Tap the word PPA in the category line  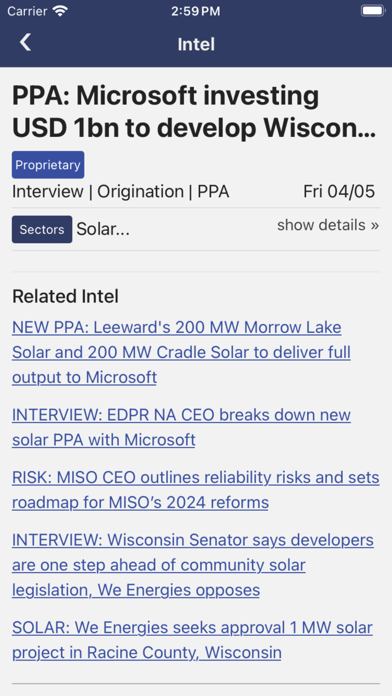coord(213,192)
